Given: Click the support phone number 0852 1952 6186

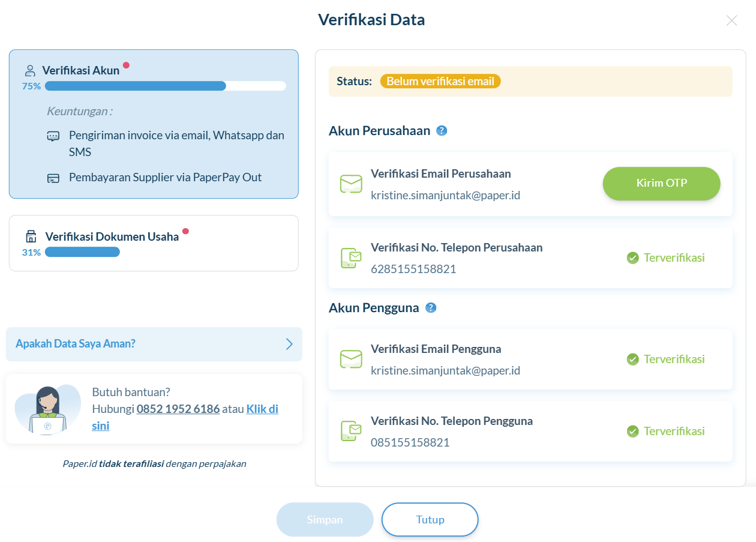Looking at the screenshot, I should point(178,409).
